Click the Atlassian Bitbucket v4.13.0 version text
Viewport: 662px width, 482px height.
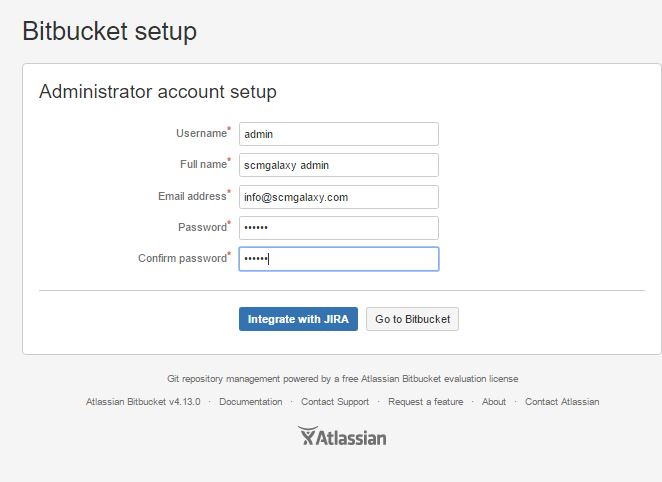pos(143,402)
